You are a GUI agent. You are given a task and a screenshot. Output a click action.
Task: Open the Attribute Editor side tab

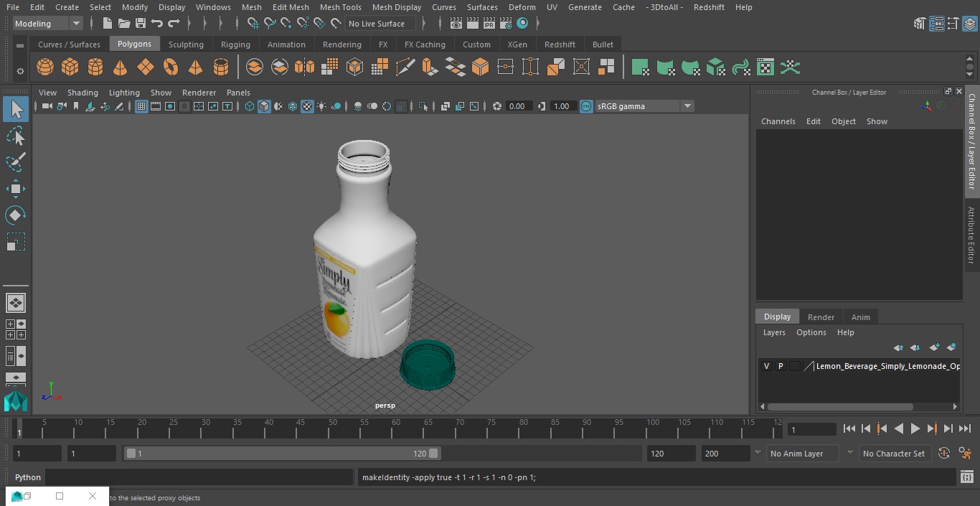(x=971, y=235)
